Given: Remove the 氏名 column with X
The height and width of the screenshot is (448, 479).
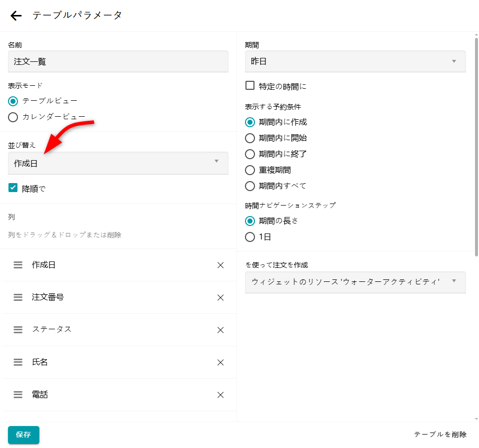Looking at the screenshot, I should 221,363.
